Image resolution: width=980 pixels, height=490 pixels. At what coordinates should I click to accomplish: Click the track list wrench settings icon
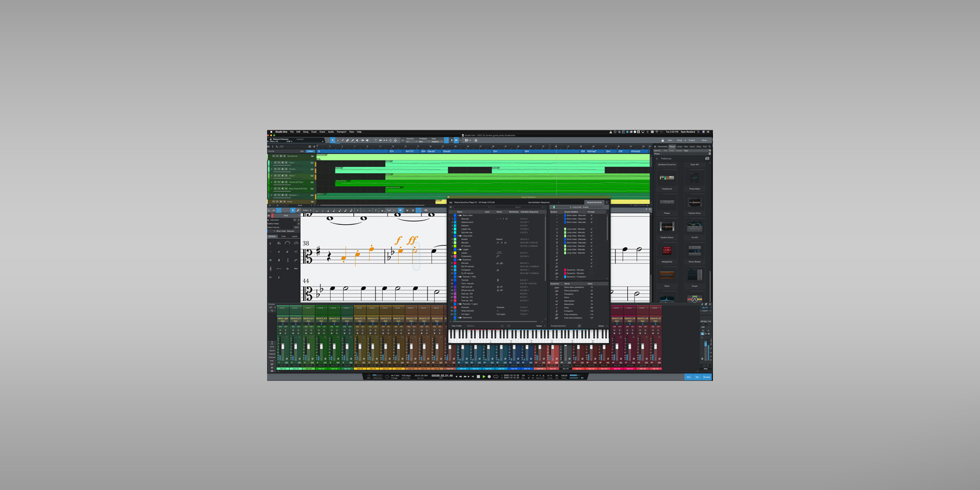[277, 146]
